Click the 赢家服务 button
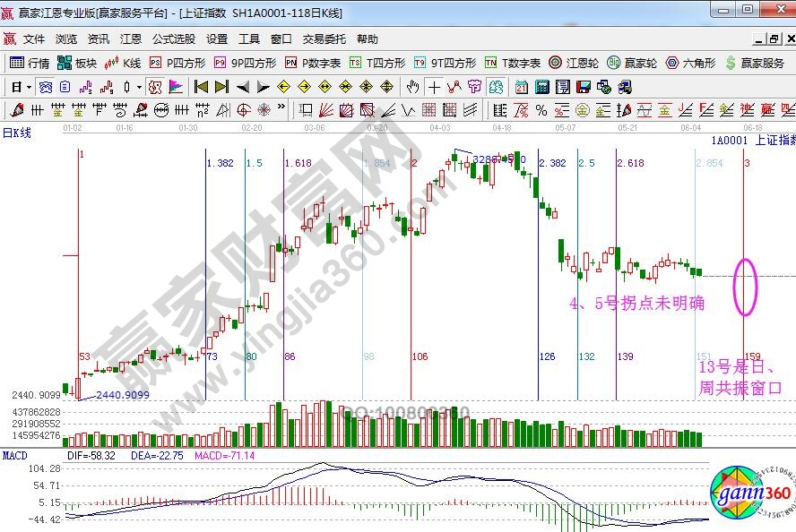Screen dimensions: 796x532 (x=754, y=63)
